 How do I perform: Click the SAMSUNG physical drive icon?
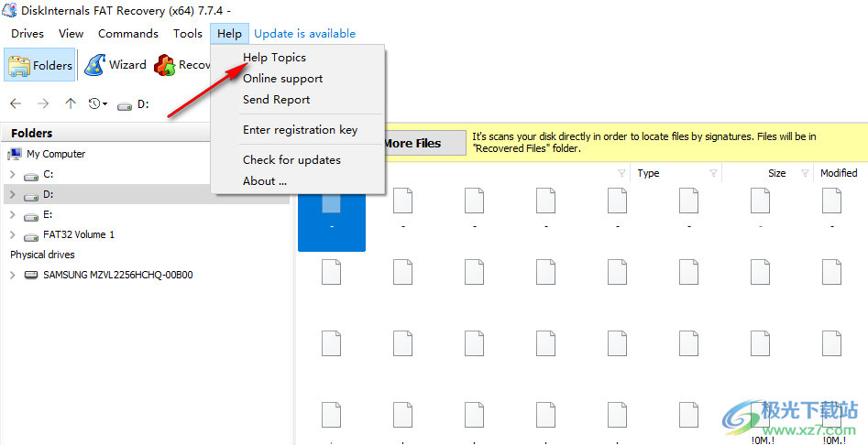point(31,275)
